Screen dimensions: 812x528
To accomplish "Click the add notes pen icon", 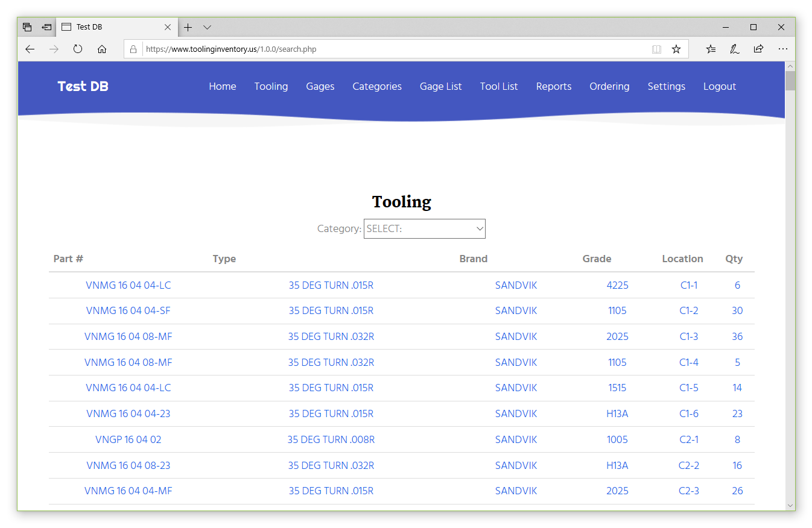I will point(734,49).
